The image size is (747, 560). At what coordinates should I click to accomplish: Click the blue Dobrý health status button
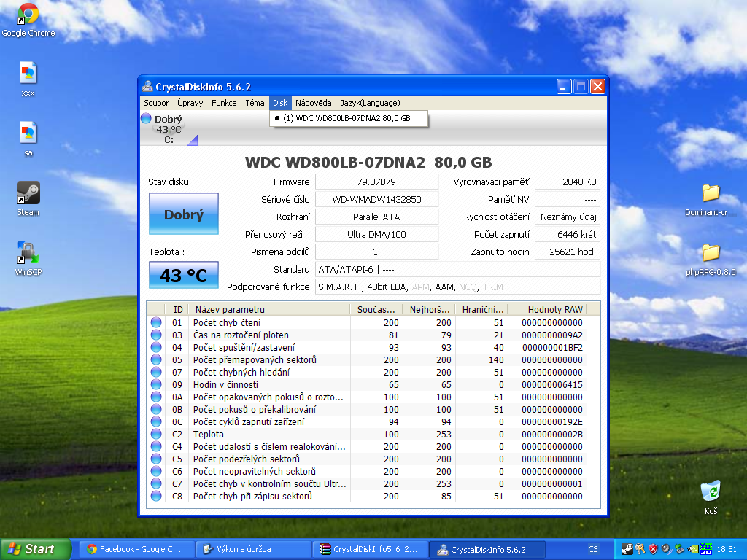click(184, 214)
